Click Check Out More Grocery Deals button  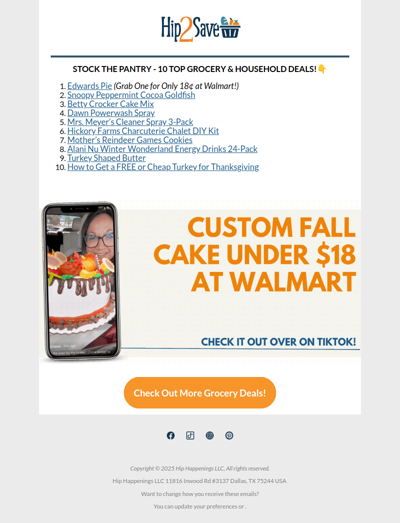click(200, 393)
